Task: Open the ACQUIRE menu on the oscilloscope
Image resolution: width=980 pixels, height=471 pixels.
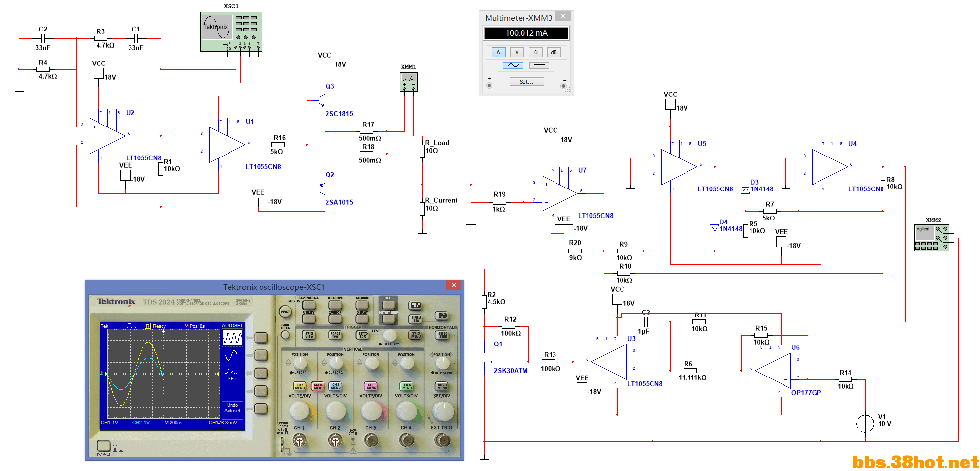Action: [x=362, y=305]
